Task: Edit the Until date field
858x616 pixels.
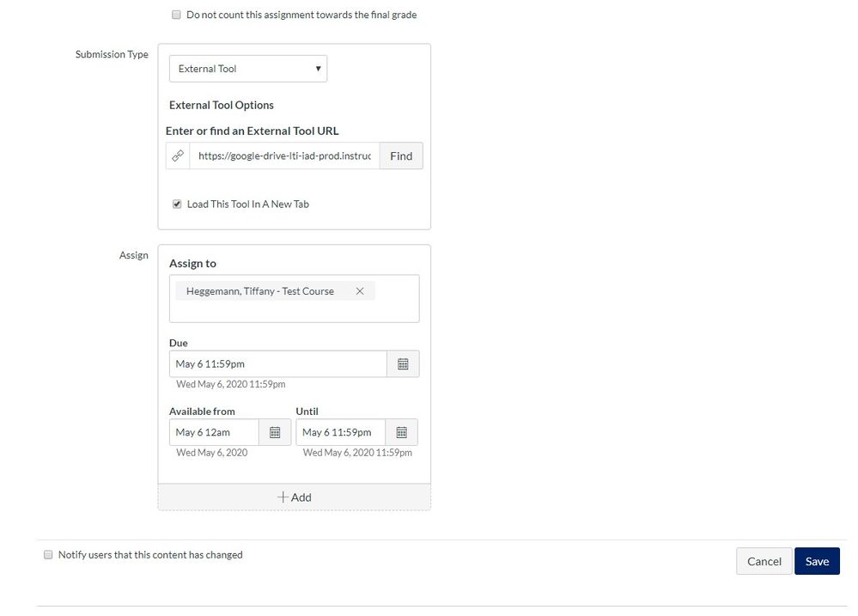Action: tap(340, 432)
